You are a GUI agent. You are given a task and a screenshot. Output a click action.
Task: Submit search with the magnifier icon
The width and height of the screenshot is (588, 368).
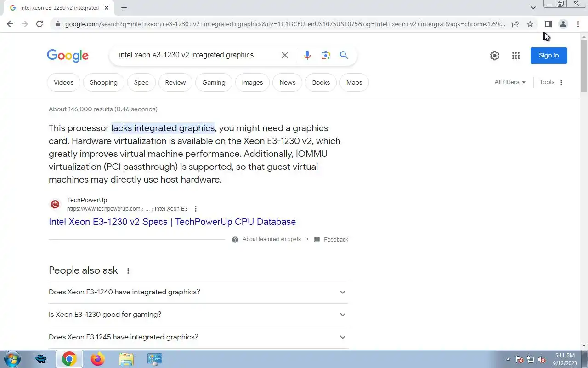coord(344,55)
